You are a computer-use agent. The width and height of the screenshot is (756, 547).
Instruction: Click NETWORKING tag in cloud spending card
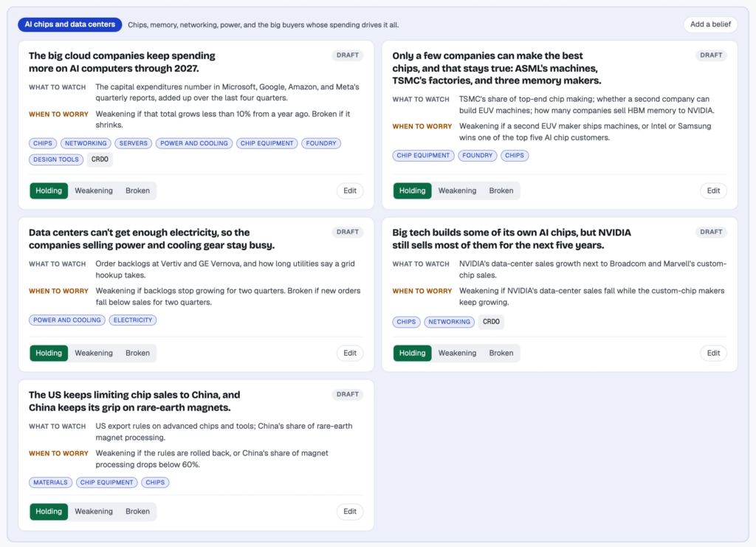[86, 144]
